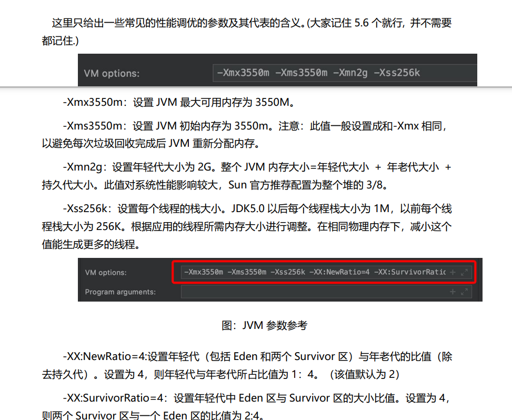Click the text "Sun 官方推荐配置为整个堆的 3/8"
Image resolution: width=512 pixels, height=420 pixels.
tap(305, 185)
